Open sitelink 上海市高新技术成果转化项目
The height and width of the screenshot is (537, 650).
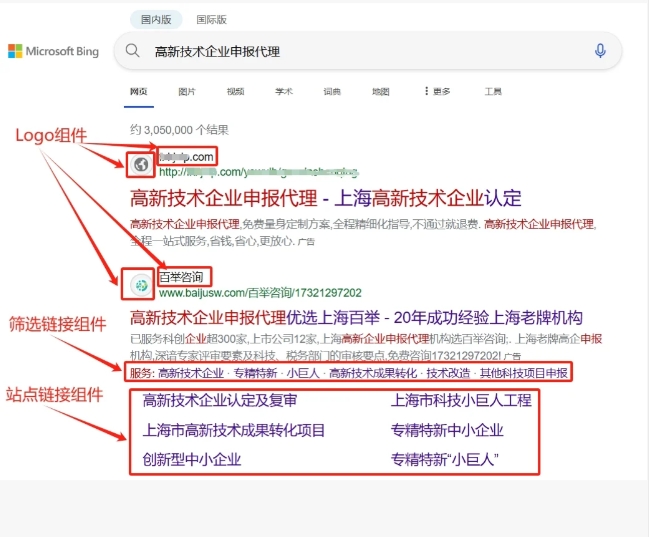coord(234,430)
